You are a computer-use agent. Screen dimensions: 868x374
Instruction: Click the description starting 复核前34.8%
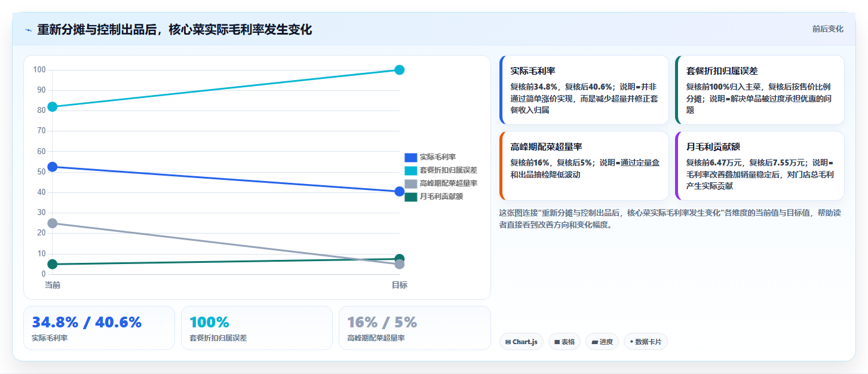coord(584,99)
